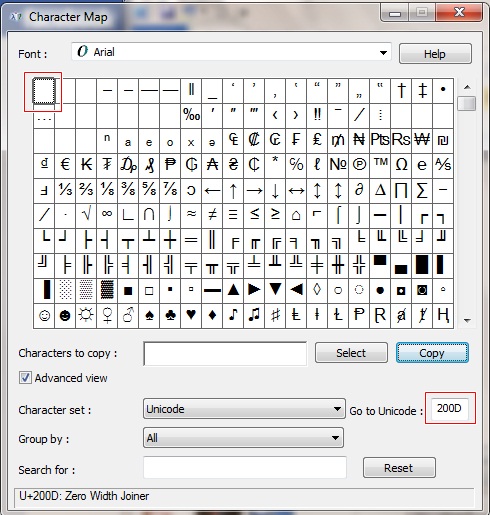Click the grid scrollbar down arrow
Image resolution: width=490 pixels, height=515 pixels.
point(467,321)
